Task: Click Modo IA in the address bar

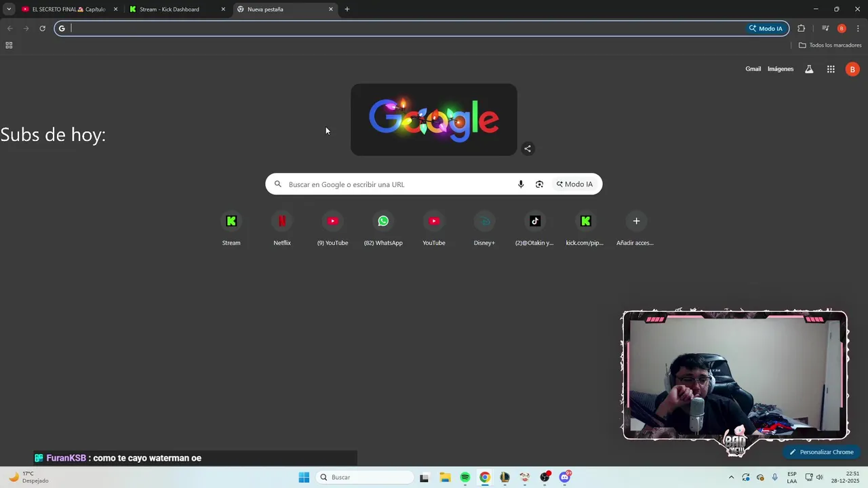Action: (x=766, y=28)
